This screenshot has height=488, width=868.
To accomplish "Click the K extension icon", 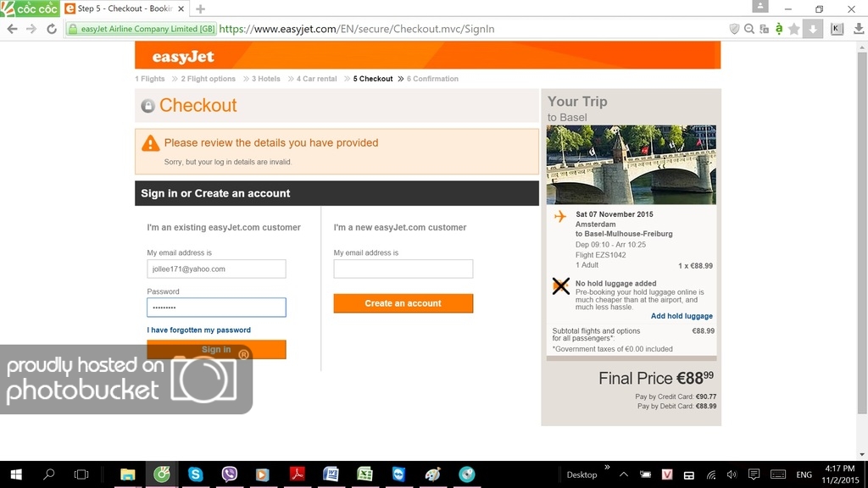I will click(x=837, y=29).
